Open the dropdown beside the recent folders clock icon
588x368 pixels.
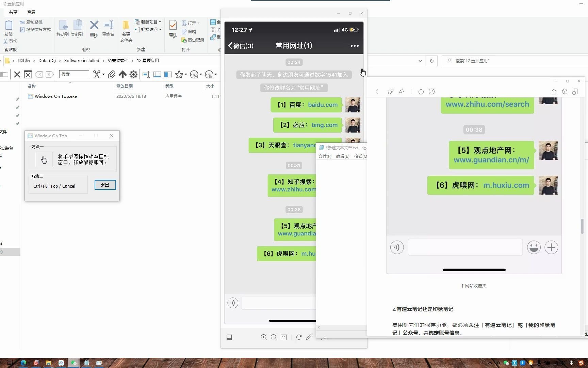(x=201, y=74)
